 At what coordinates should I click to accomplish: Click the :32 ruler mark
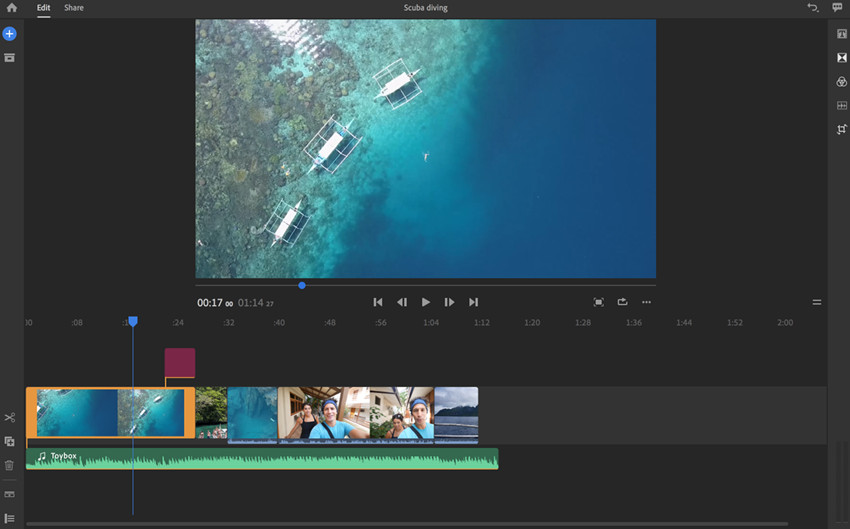pos(229,322)
